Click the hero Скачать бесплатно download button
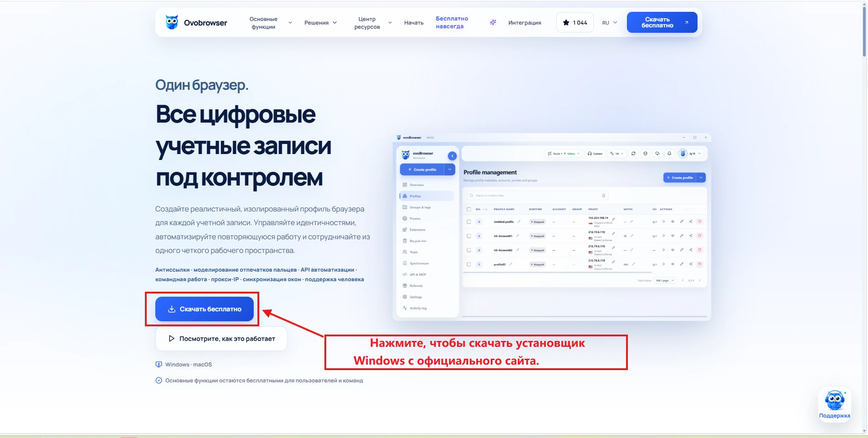 point(205,309)
